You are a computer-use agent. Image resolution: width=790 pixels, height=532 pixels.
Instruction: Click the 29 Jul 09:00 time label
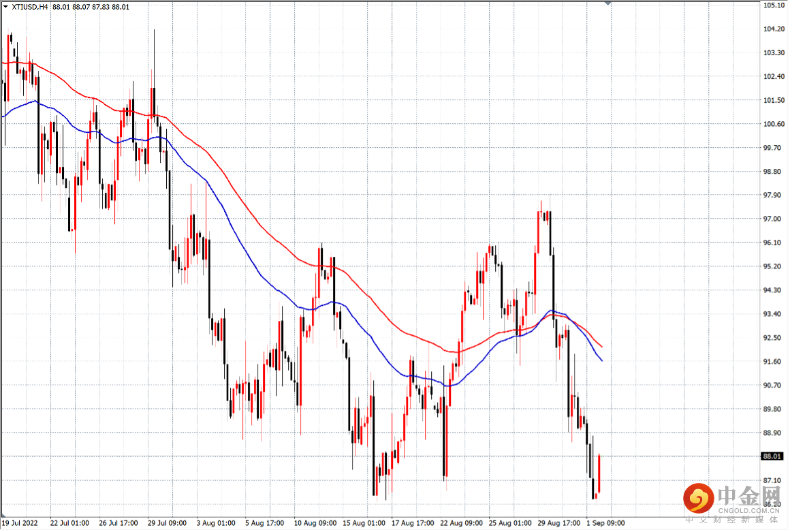[168, 523]
